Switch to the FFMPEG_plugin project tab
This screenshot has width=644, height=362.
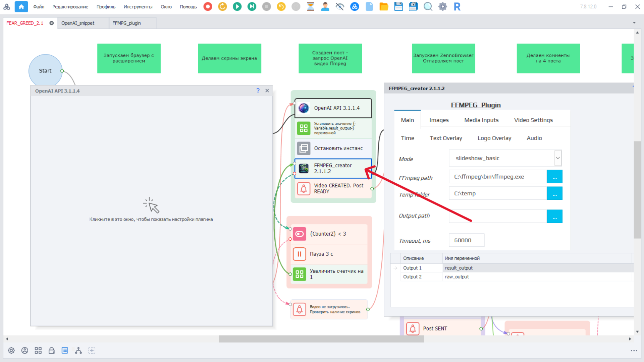click(x=126, y=23)
